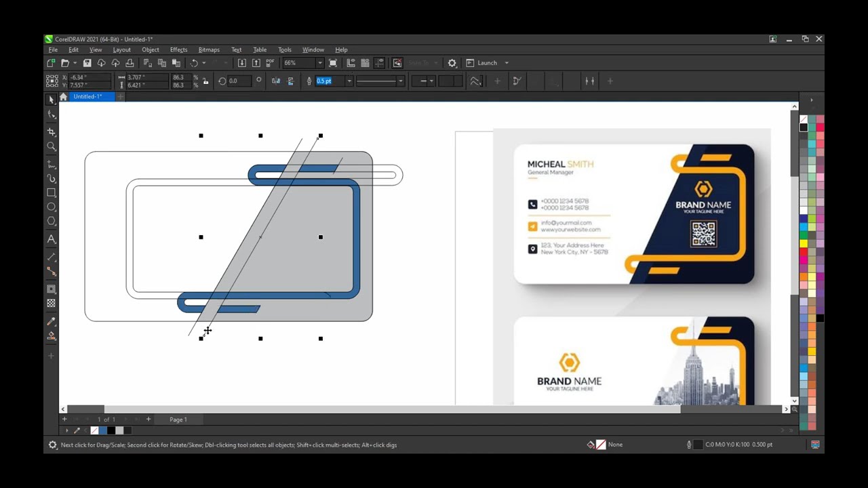
Task: Click the Full-screen preview icon
Action: 333,63
